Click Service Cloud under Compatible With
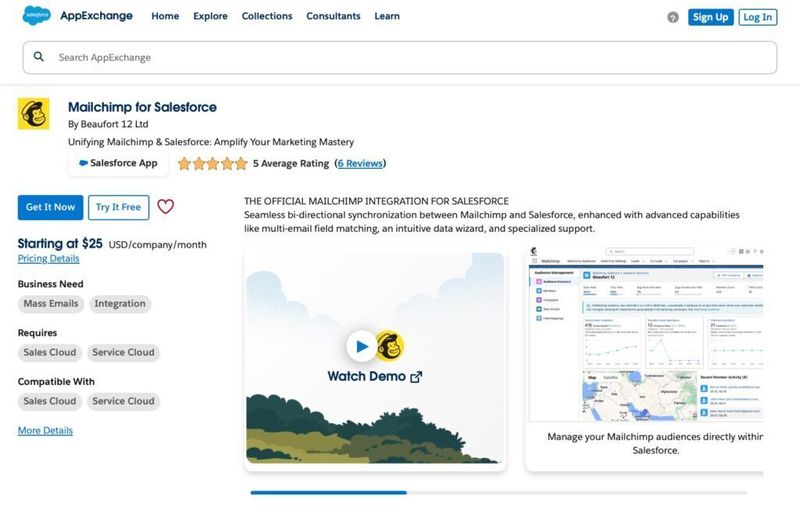This screenshot has width=800, height=517. (x=123, y=401)
